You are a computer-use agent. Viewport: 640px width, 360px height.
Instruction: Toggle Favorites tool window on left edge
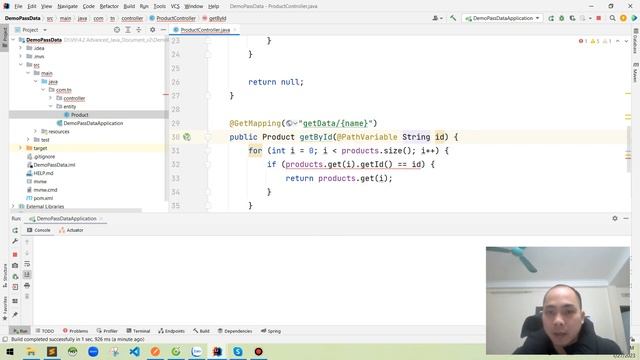tap(5, 308)
